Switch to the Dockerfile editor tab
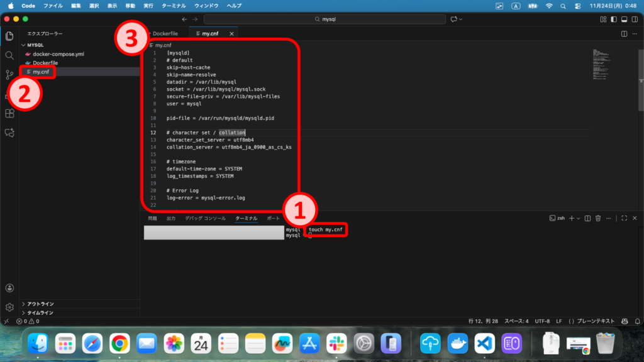 167,33
